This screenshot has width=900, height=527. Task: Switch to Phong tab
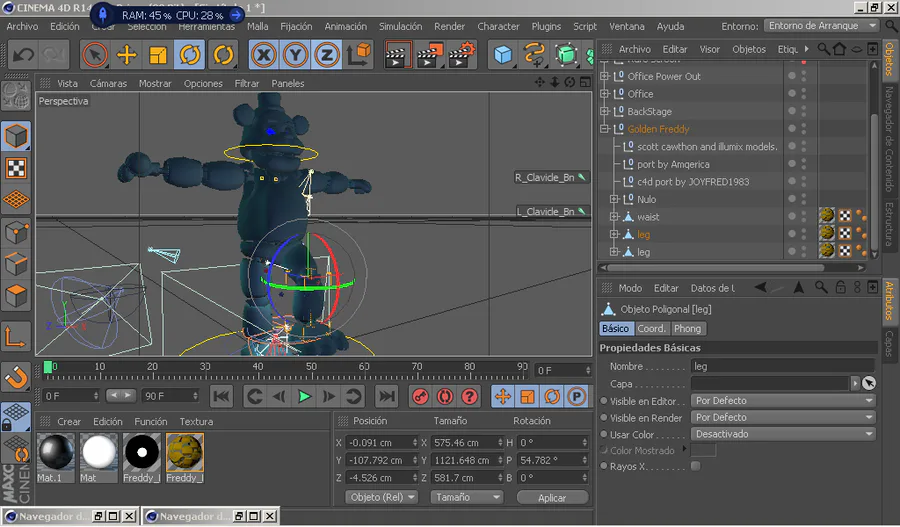coord(688,328)
